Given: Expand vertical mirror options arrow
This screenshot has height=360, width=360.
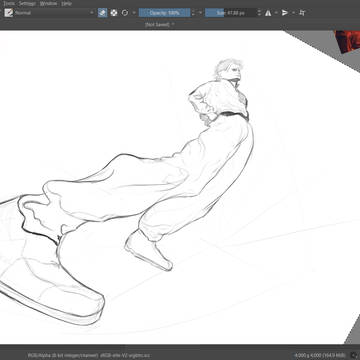Looking at the screenshot, I should coord(293,13).
